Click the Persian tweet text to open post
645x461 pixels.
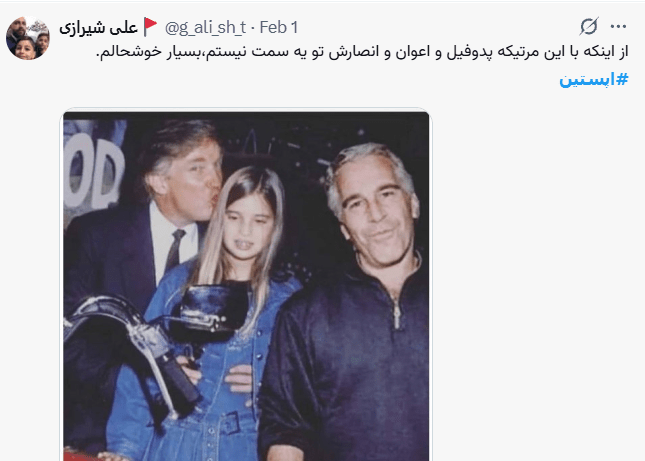(x=362, y=53)
